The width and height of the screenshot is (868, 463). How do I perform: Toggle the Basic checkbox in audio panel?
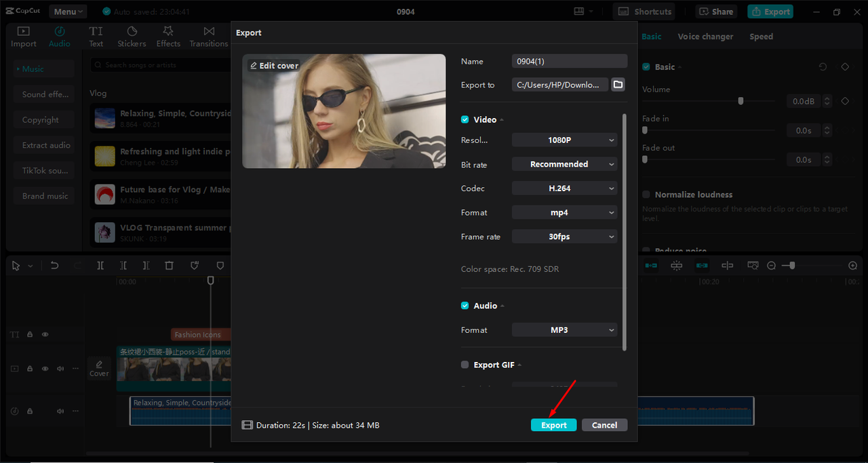click(646, 67)
